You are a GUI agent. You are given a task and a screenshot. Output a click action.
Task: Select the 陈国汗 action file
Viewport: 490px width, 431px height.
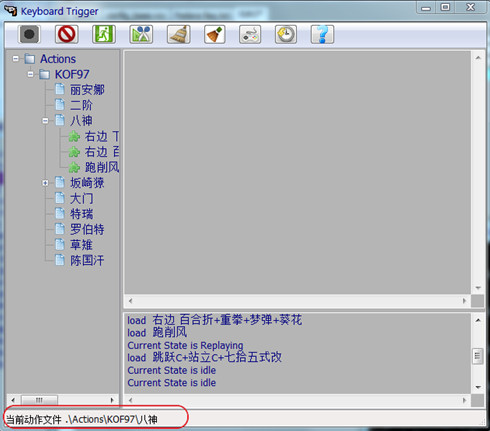[87, 260]
